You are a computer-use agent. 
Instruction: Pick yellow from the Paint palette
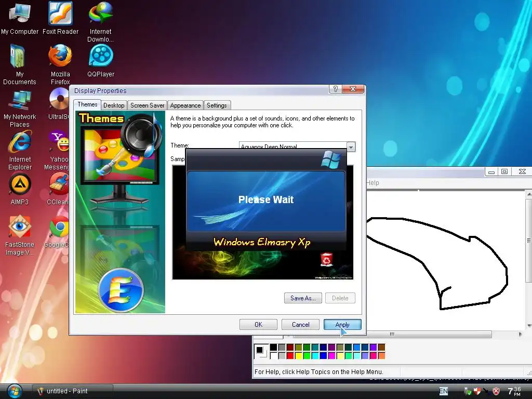pyautogui.click(x=299, y=355)
